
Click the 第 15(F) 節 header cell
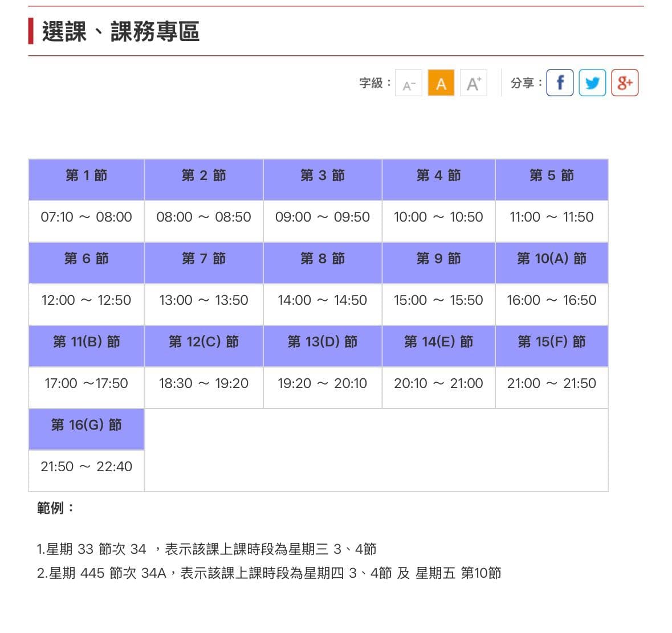pyautogui.click(x=552, y=346)
